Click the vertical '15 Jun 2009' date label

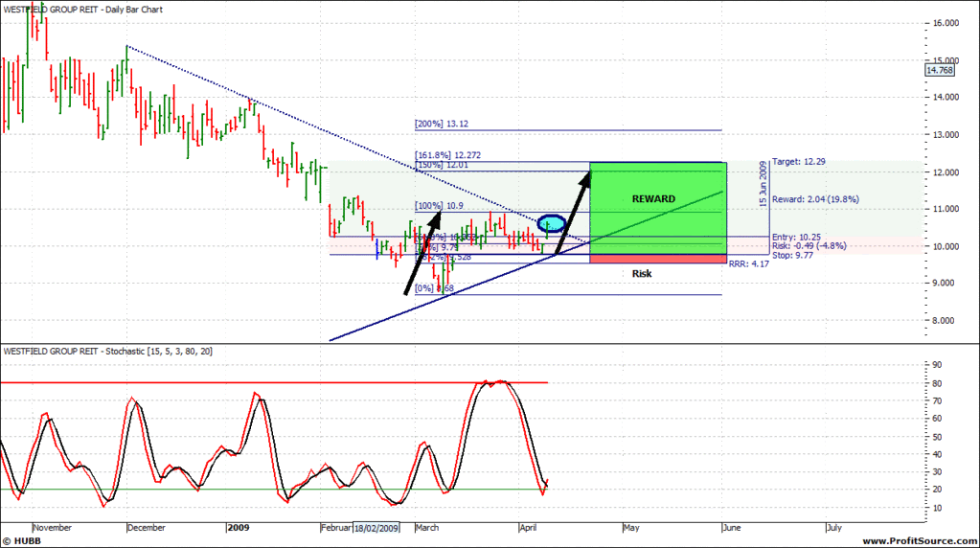pyautogui.click(x=763, y=184)
